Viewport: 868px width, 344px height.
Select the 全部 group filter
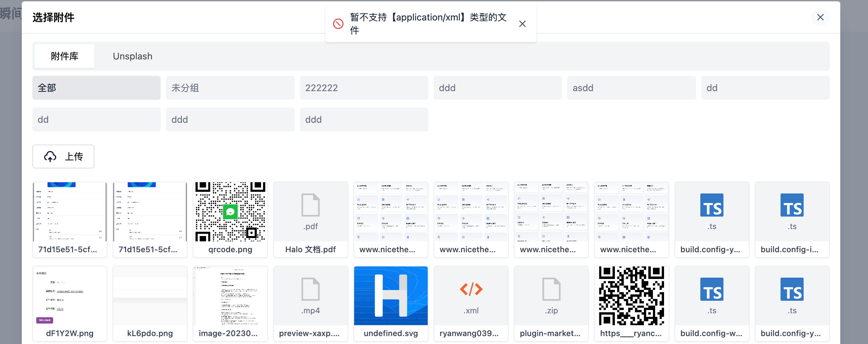click(x=96, y=87)
